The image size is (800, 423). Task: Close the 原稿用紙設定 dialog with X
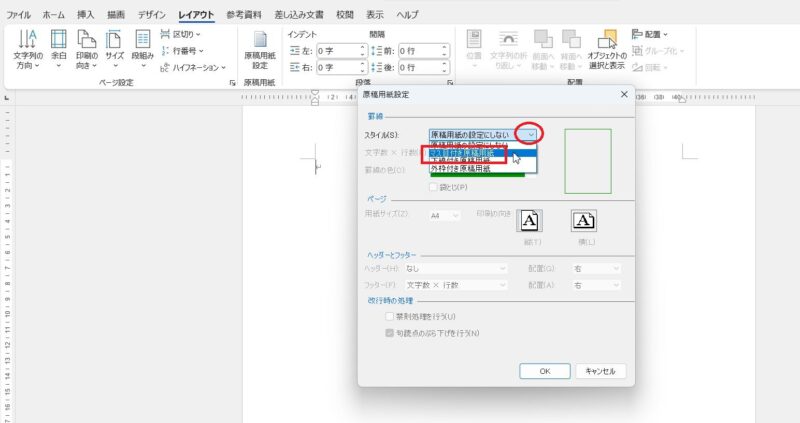pos(624,94)
